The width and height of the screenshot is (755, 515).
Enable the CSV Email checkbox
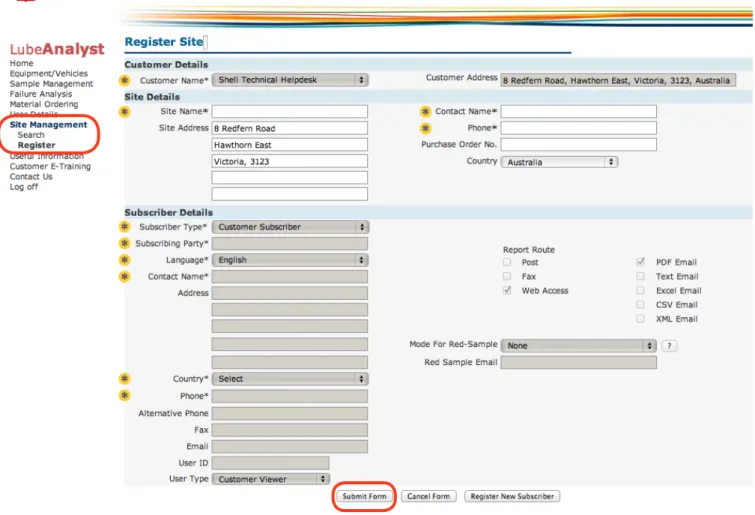click(640, 305)
